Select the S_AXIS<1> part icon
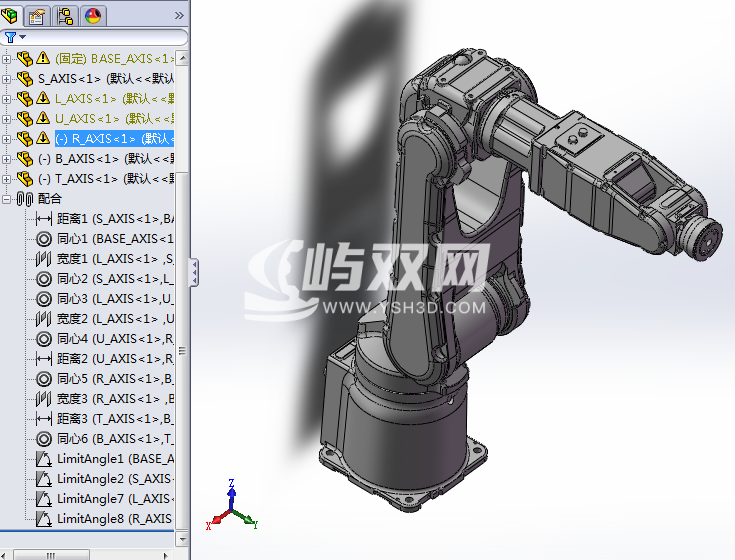735x560 pixels. [25, 79]
